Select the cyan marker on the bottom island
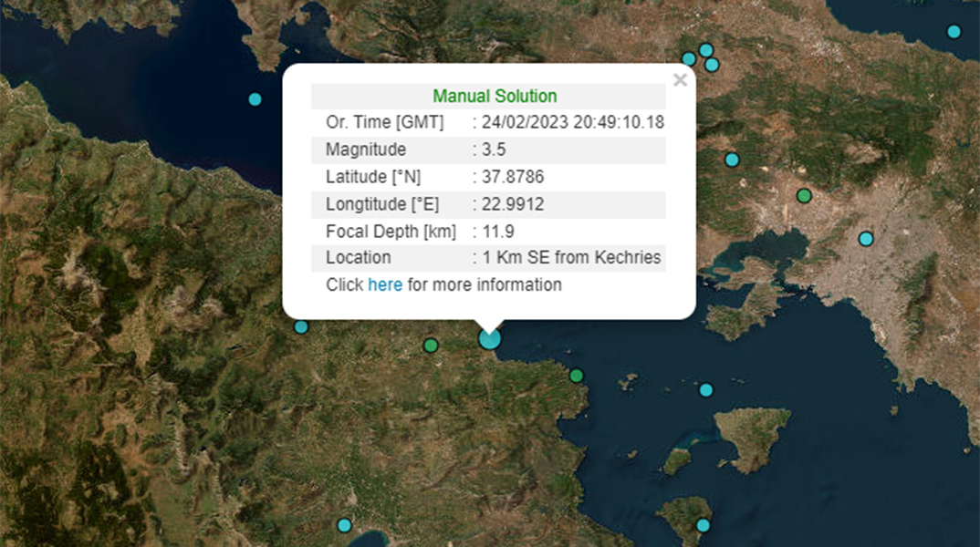The image size is (980, 547). 703,525
